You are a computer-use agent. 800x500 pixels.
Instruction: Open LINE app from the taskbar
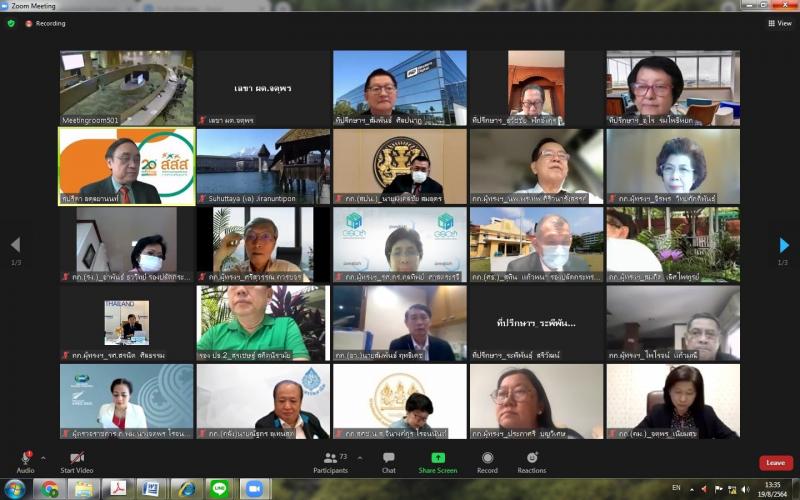[x=220, y=489]
